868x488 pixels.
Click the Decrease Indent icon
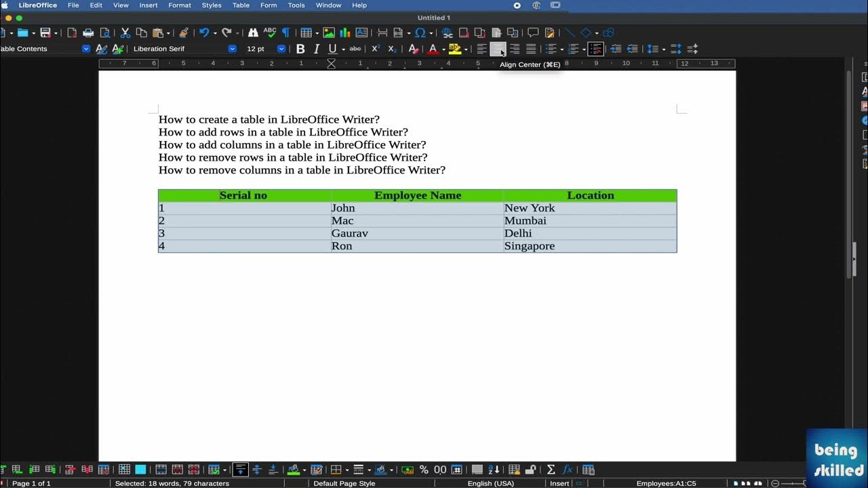tap(632, 49)
